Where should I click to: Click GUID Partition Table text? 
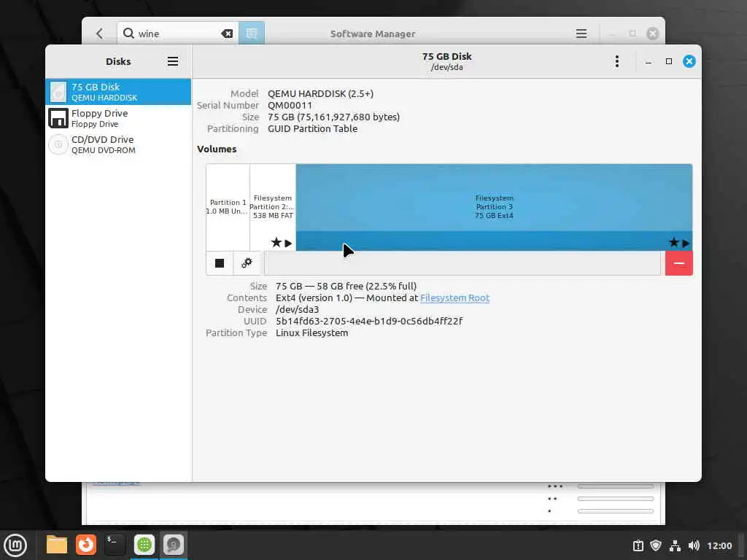(x=312, y=128)
